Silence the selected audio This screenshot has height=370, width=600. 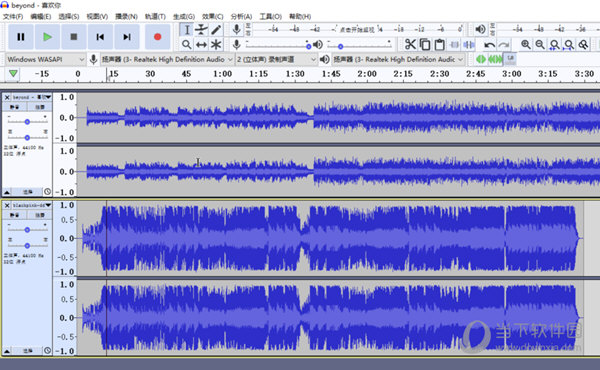[x=468, y=44]
